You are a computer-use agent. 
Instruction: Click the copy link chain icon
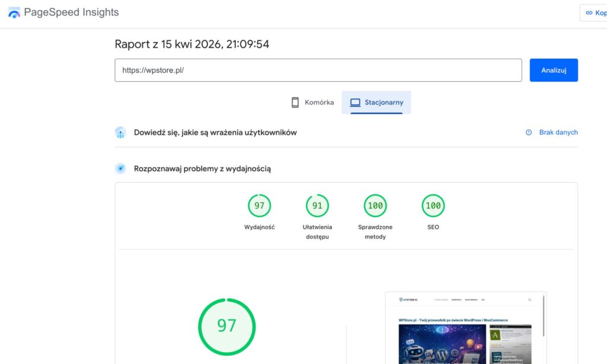point(589,12)
